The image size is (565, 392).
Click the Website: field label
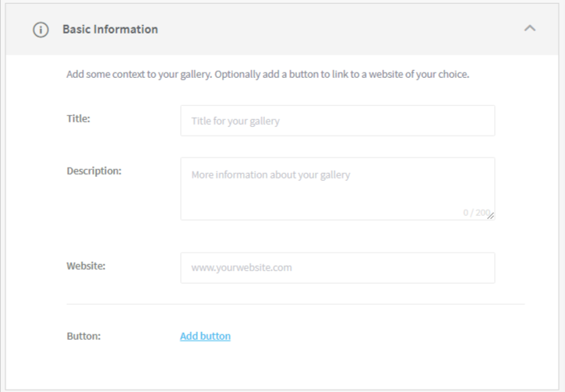[x=86, y=266]
